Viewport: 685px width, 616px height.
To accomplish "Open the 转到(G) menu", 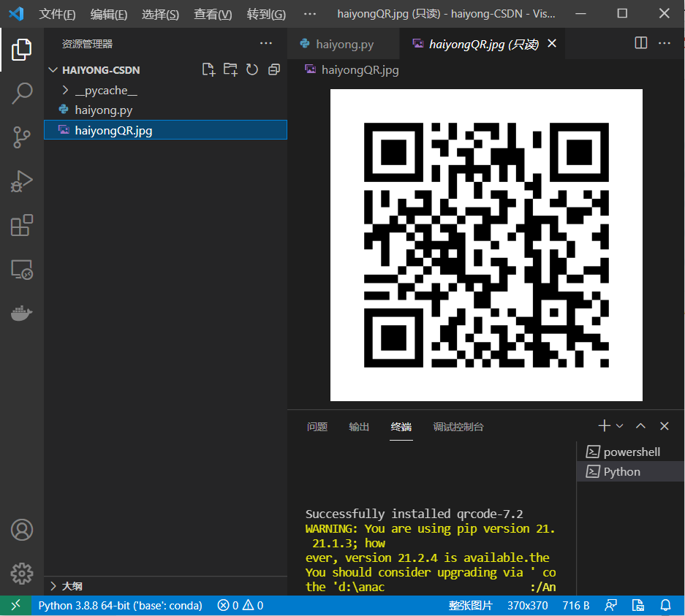I will [266, 14].
